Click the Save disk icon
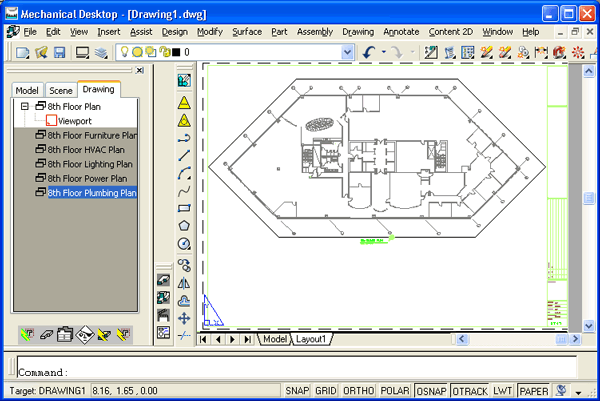600x401 pixels. click(59, 52)
